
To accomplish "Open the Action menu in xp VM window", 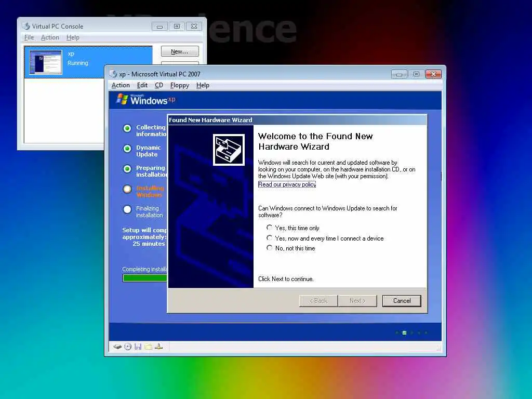I will (121, 85).
